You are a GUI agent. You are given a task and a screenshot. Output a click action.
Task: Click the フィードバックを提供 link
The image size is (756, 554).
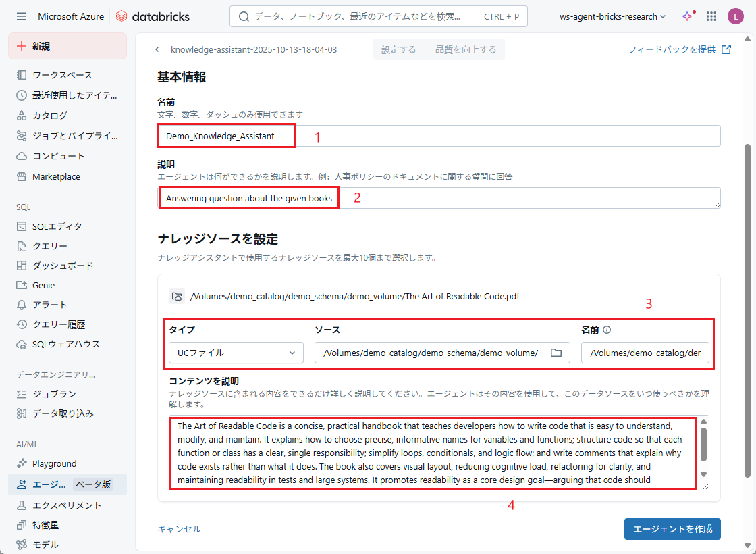tap(679, 49)
